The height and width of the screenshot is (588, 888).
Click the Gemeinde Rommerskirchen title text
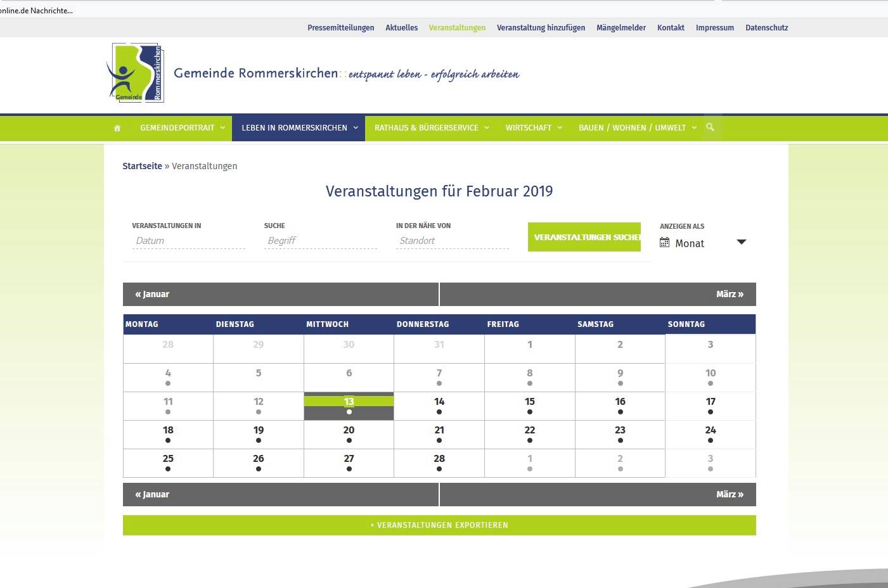[x=255, y=73]
